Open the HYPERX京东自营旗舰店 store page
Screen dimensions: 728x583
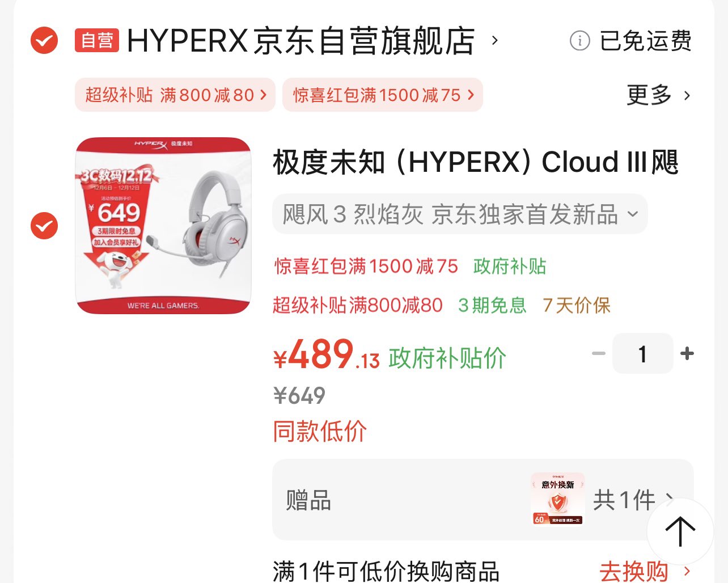click(301, 41)
